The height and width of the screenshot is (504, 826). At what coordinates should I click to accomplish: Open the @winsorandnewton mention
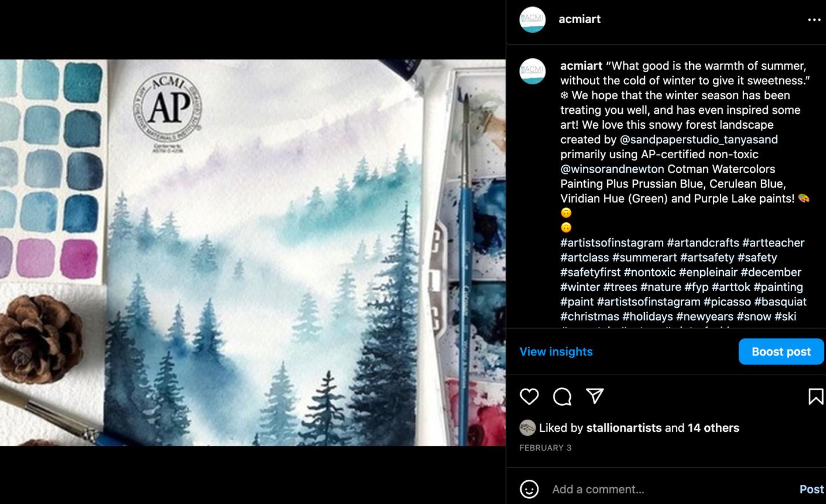click(x=612, y=169)
